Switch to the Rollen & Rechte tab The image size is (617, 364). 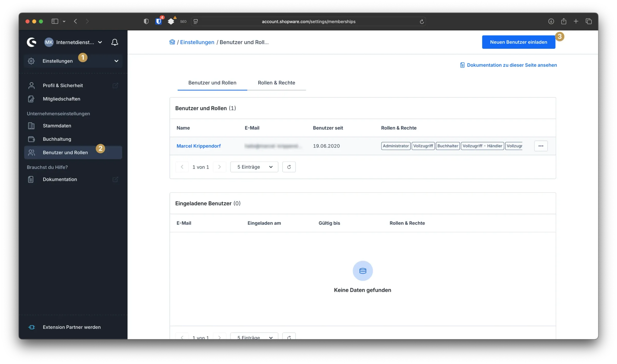coord(276,83)
